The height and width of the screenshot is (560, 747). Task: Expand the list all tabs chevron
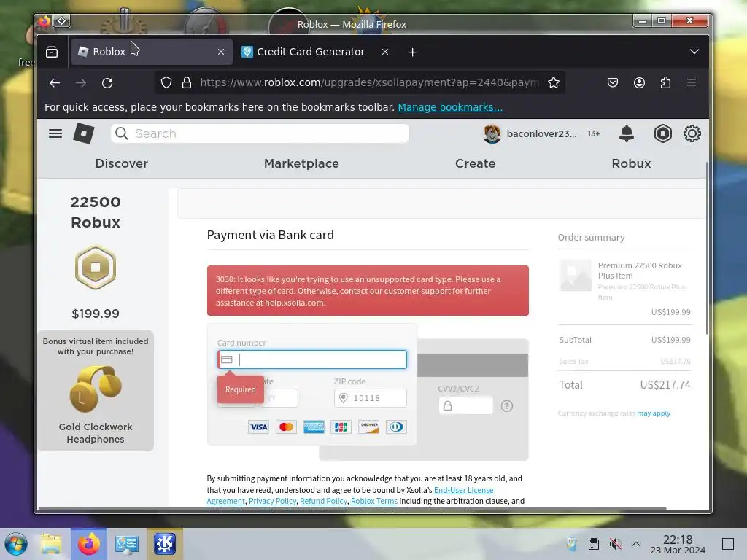click(x=694, y=52)
